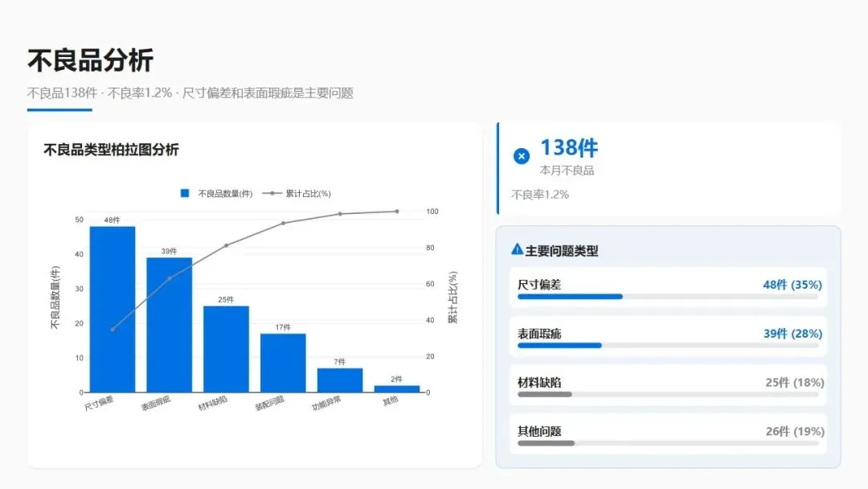Viewport: 868px width, 489px height.
Task: Click the grey line legend marker for 累计占比(%)
Action: pyautogui.click(x=272, y=193)
